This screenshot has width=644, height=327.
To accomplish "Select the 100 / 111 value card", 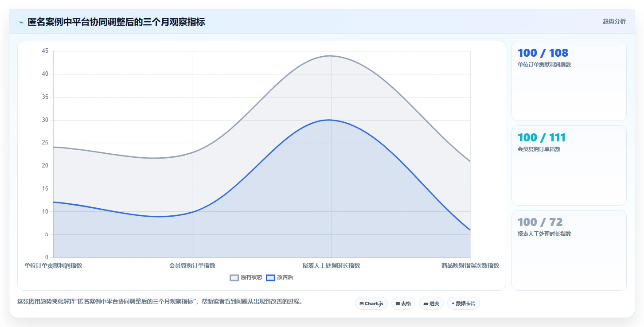I will pos(569,166).
